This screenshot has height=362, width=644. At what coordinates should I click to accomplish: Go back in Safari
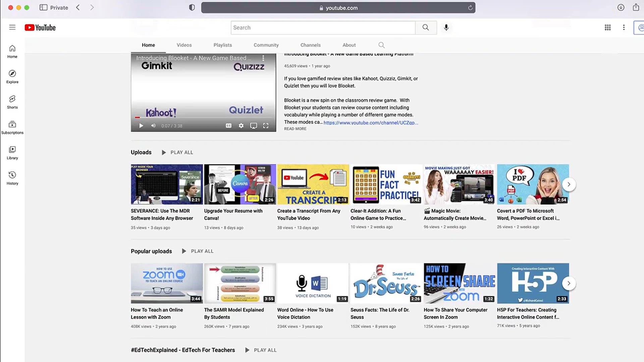78,7
